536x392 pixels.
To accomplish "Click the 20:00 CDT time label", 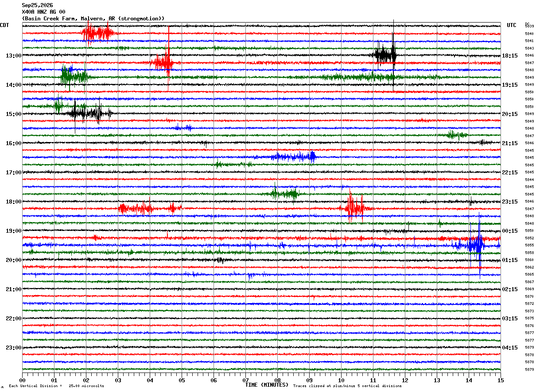I will pyautogui.click(x=13, y=260).
